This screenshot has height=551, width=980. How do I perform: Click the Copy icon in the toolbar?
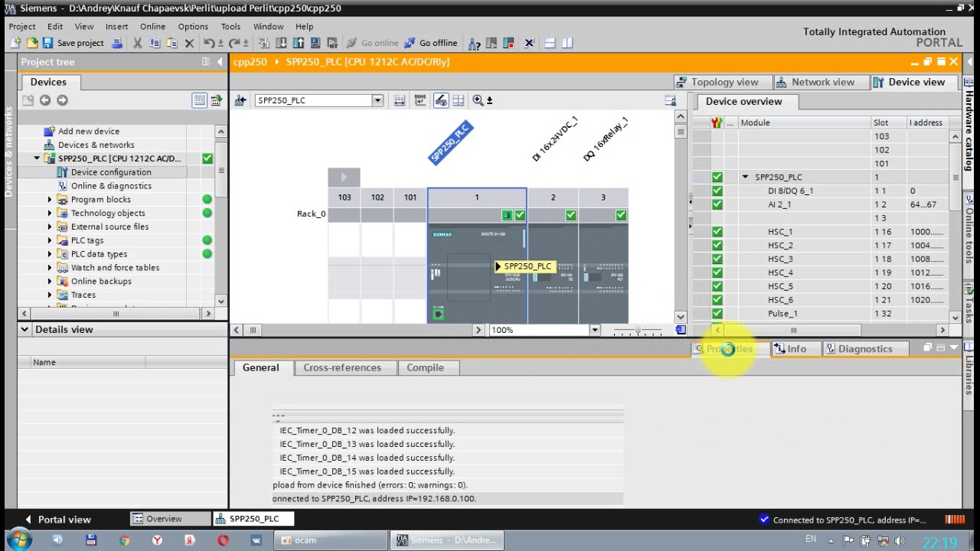point(155,44)
